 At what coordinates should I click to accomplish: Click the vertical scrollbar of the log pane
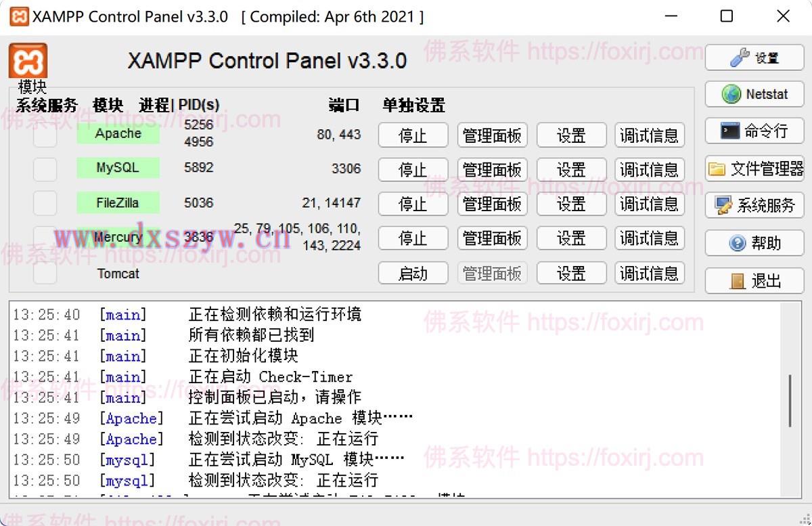tap(790, 399)
